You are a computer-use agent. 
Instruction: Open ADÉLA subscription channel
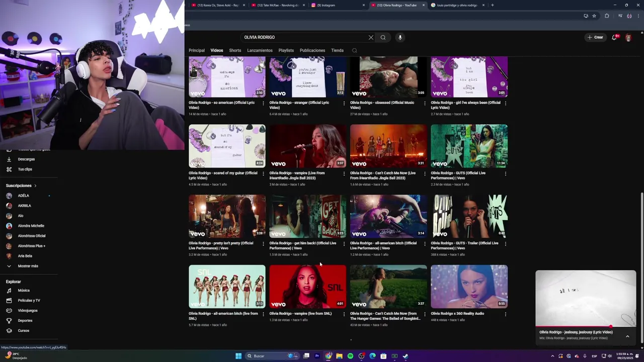[23, 196]
